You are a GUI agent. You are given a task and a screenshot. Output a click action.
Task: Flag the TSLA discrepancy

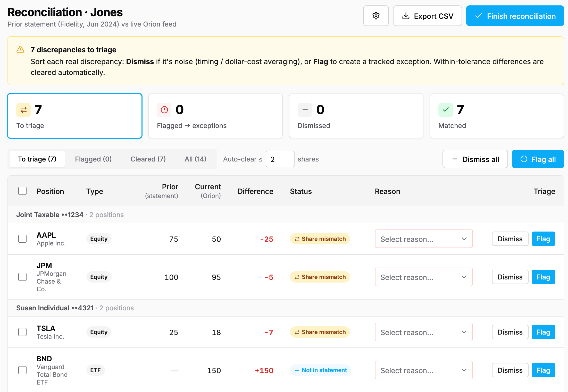(543, 332)
